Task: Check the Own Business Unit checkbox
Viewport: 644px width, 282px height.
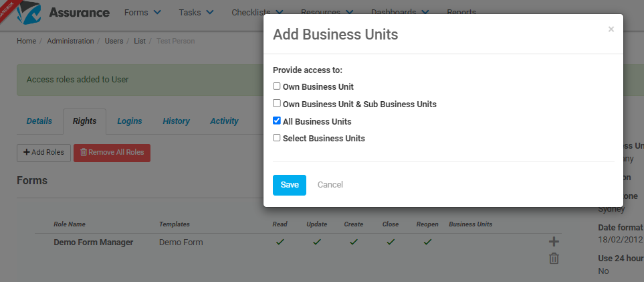Action: (277, 86)
